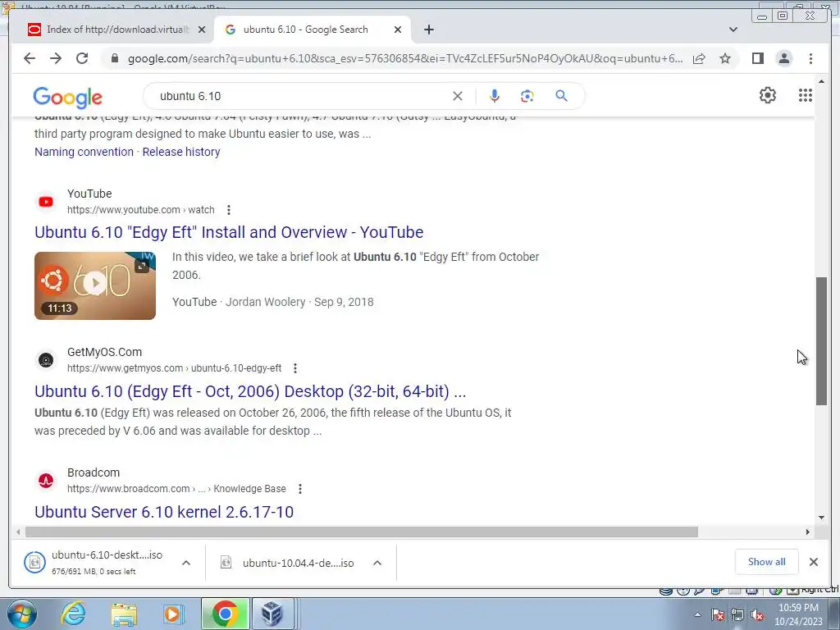Screen dimensions: 840x630
Task: Click the Chrome taskbar button
Action: [x=225, y=614]
